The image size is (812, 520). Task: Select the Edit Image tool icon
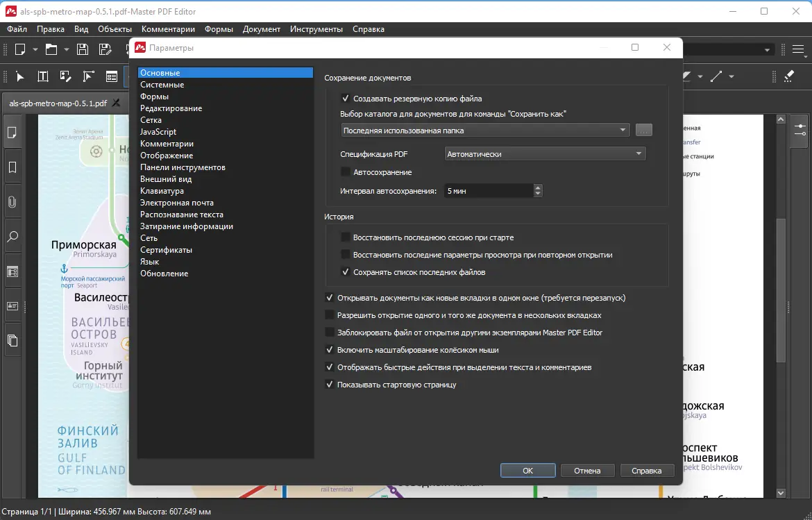[x=66, y=76]
